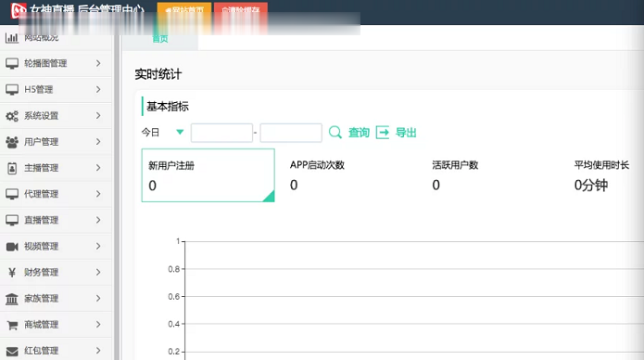Click the 直播管理 monitor icon
This screenshot has height=360, width=644.
[12, 220]
